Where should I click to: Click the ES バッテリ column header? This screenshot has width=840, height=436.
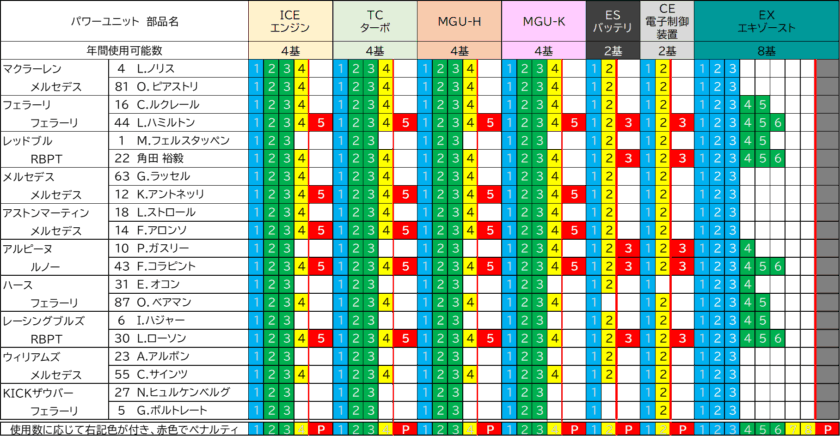click(613, 21)
